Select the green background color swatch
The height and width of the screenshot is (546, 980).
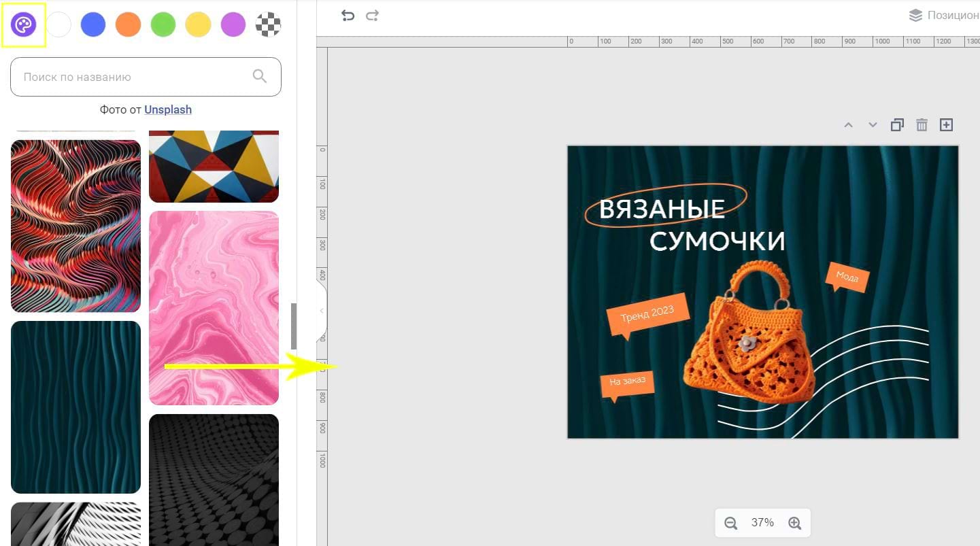pyautogui.click(x=163, y=25)
